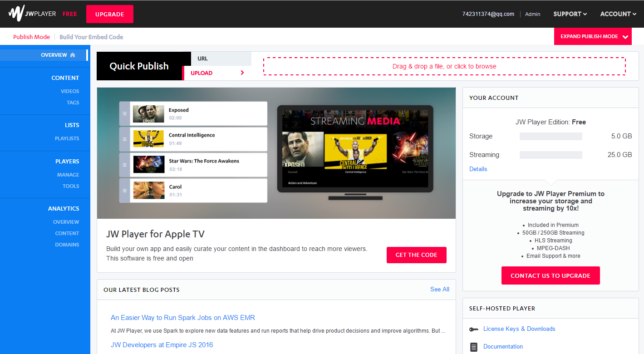This screenshot has width=644, height=354.
Task: Click the Storage usage progress bar
Action: (551, 136)
